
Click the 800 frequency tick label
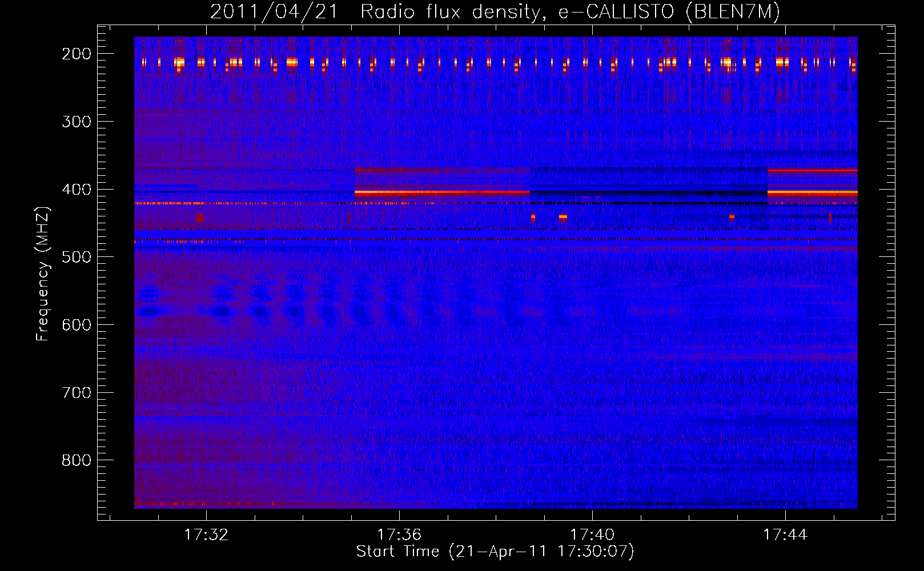[77, 460]
